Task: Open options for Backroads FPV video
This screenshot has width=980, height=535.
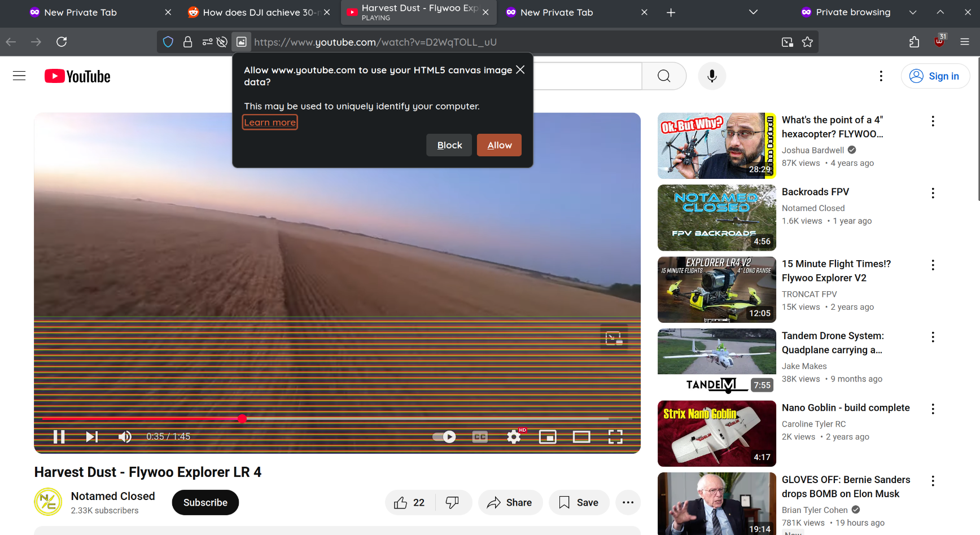Action: (933, 194)
